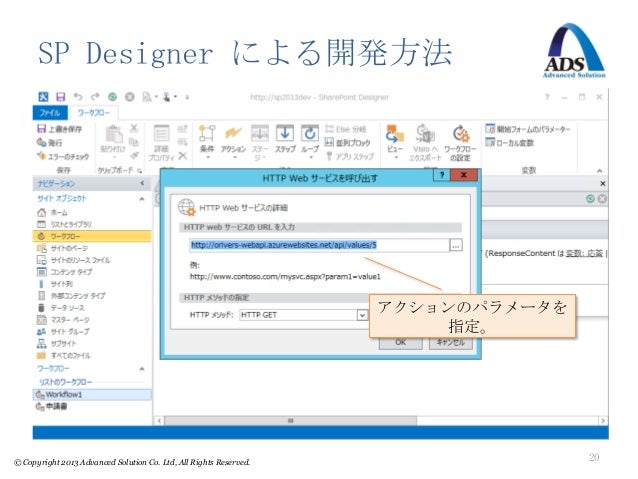The width and height of the screenshot is (638, 479).
Task: Click the dialog help question mark button
Action: tap(442, 175)
